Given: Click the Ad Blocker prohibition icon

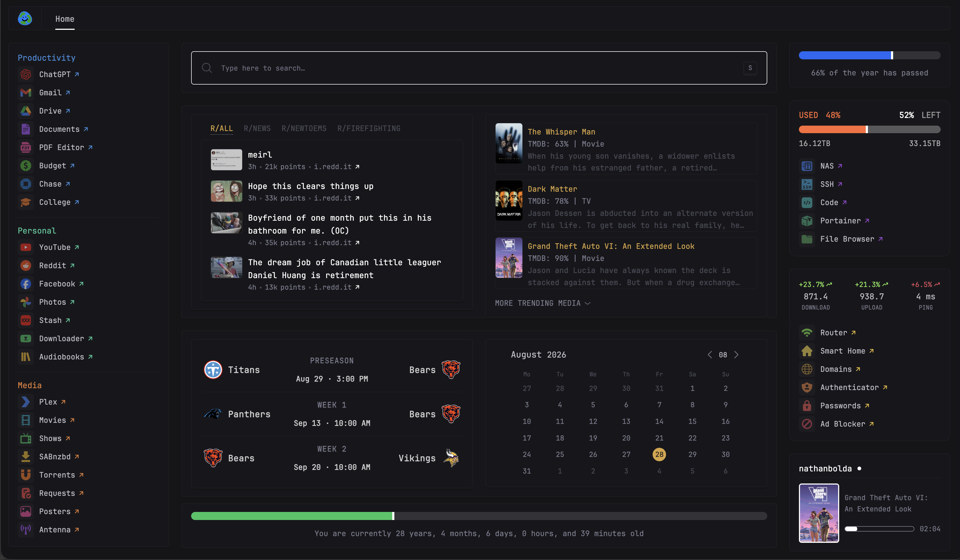Looking at the screenshot, I should click(x=807, y=424).
